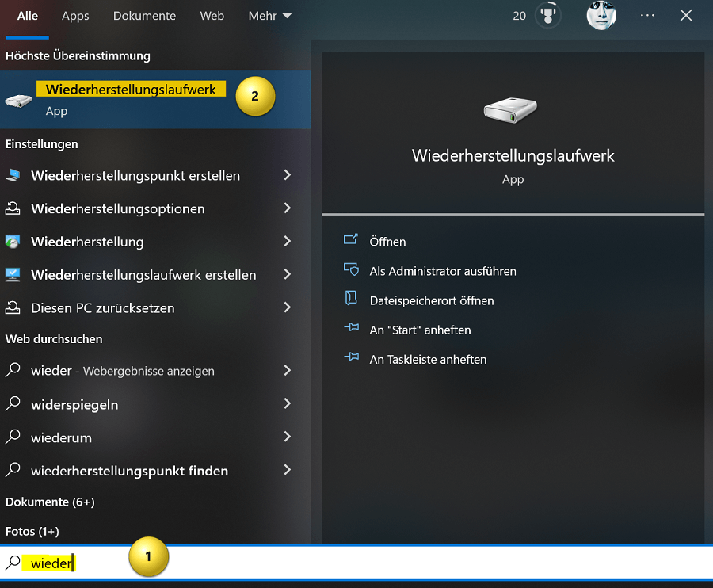Switch to the Dokumente tab
The height and width of the screenshot is (588, 713).
tap(144, 16)
